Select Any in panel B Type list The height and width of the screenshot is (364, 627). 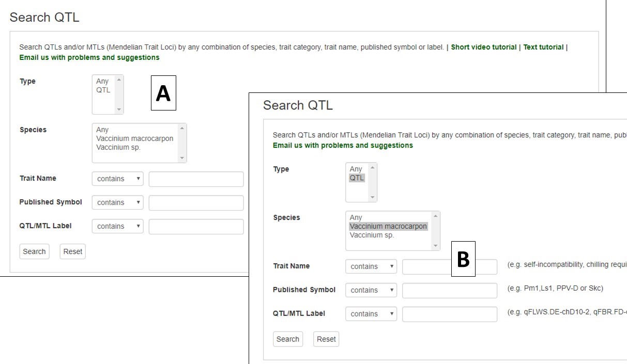356,169
